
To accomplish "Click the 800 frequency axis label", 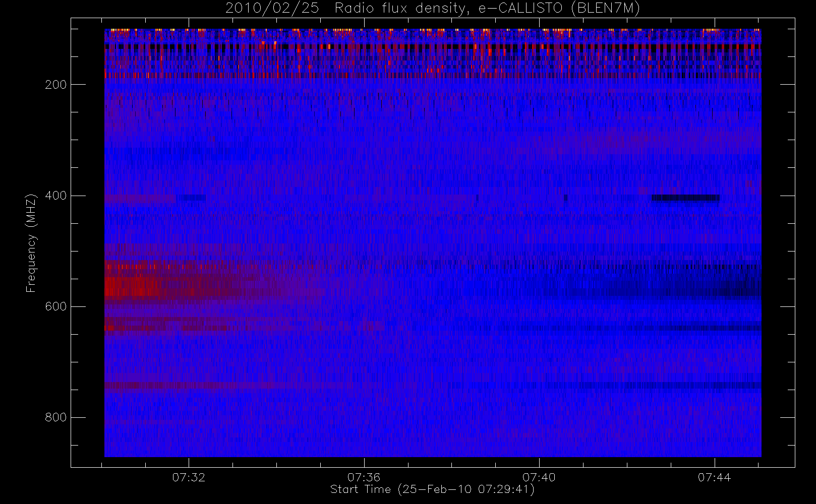I will point(55,417).
